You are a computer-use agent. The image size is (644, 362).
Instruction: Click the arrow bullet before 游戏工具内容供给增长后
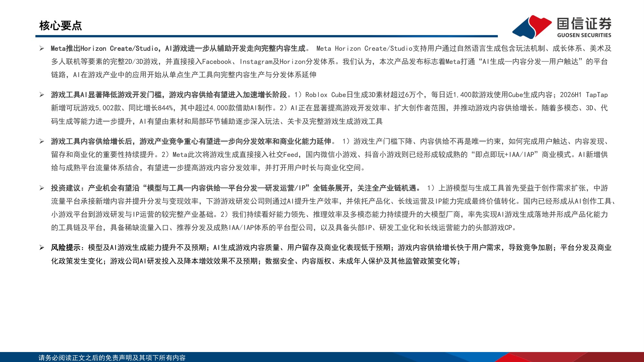pyautogui.click(x=42, y=142)
